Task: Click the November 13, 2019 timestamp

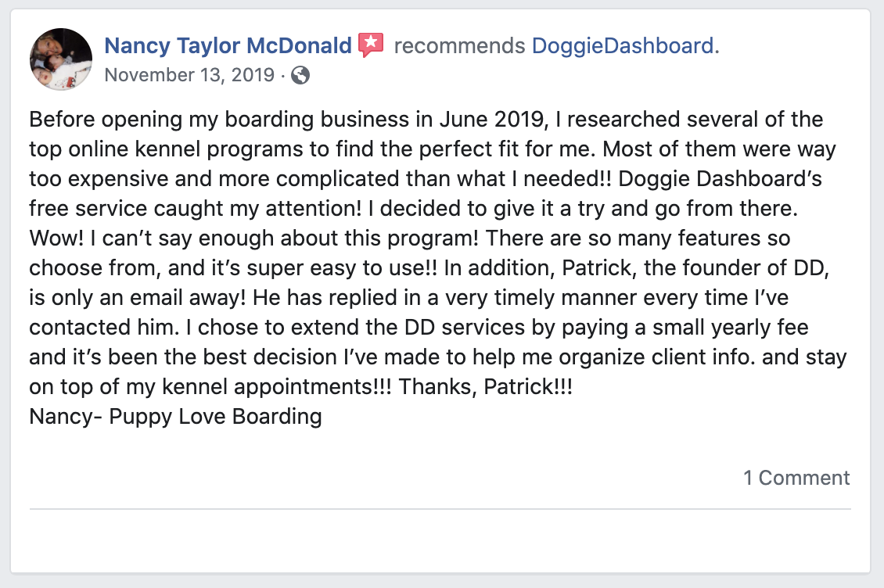Action: (189, 75)
